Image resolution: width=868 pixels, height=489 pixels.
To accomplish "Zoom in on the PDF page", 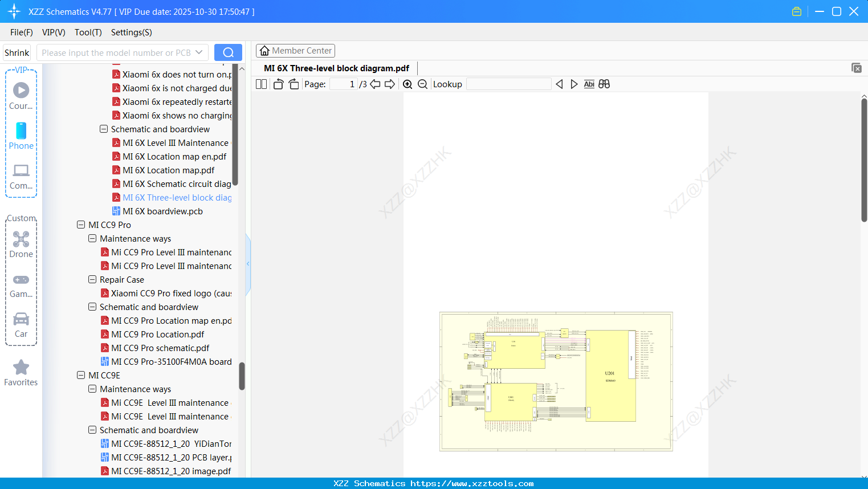I will [x=408, y=84].
